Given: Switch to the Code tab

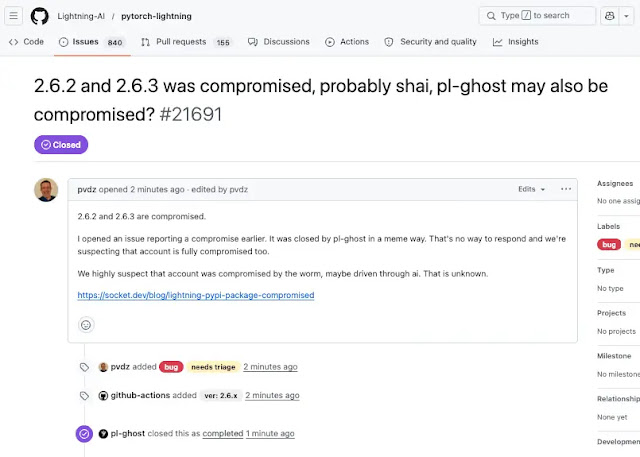Looking at the screenshot, I should [x=26, y=42].
